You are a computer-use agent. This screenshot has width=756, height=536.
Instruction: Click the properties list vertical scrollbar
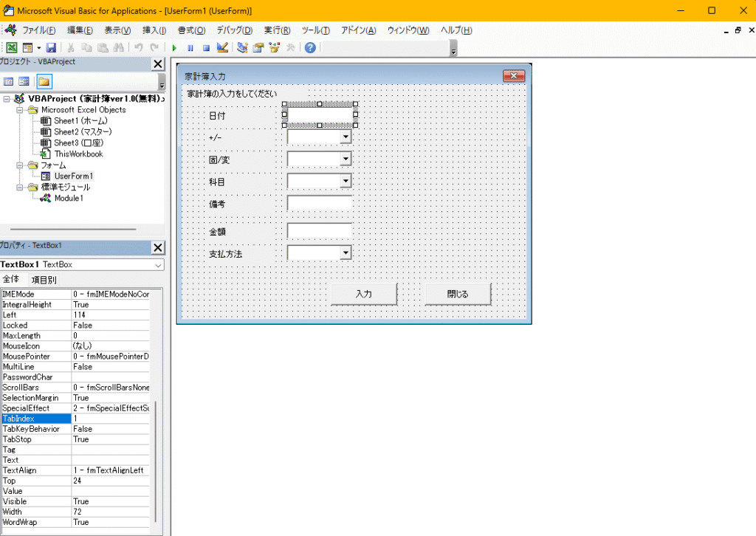pos(155,462)
